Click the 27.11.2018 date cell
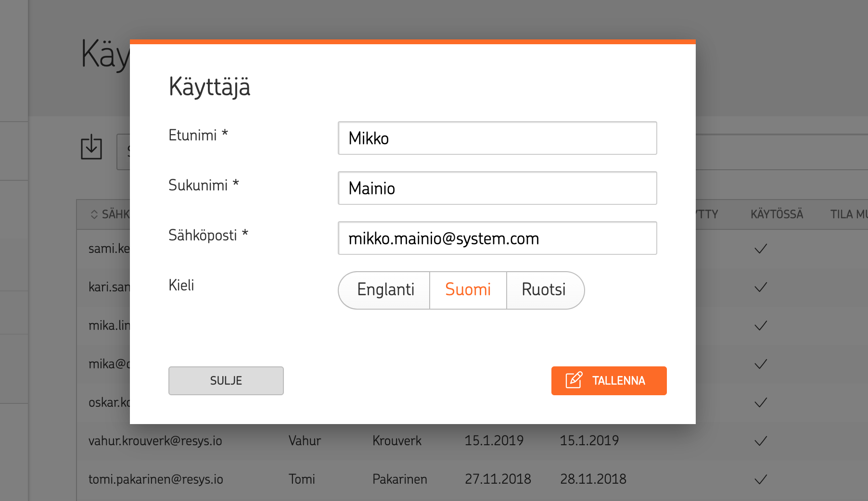868x501 pixels. pyautogui.click(x=498, y=479)
